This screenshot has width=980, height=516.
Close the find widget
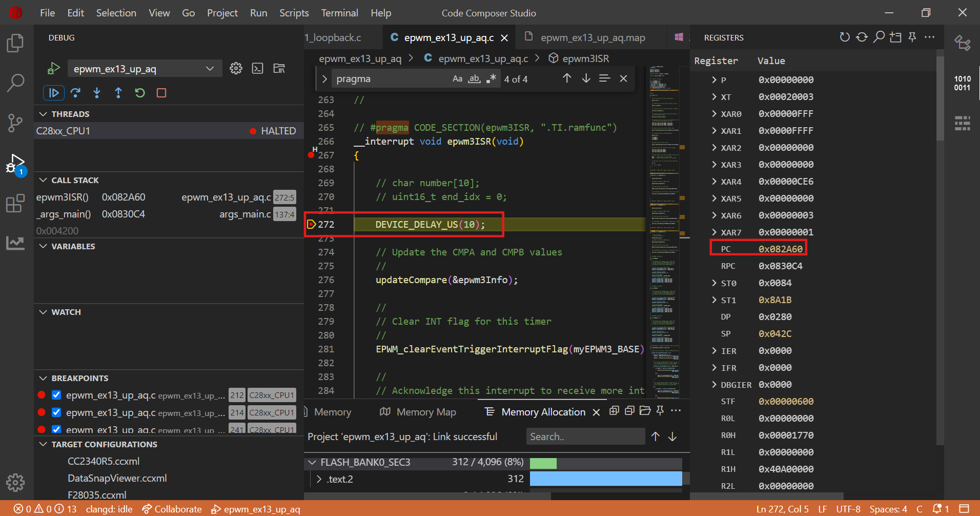click(x=623, y=78)
